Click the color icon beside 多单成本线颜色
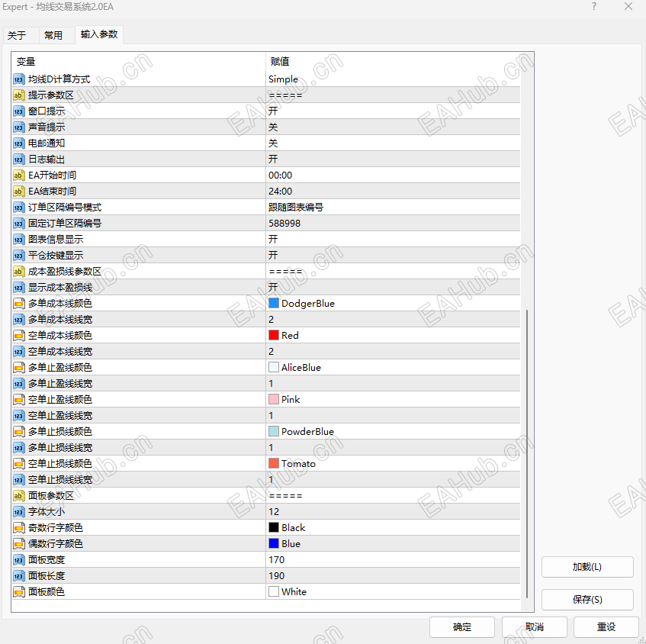The height and width of the screenshot is (644, 646). point(18,304)
